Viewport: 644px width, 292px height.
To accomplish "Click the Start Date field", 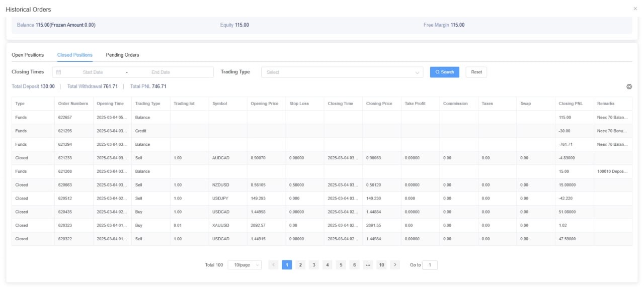I will coord(93,72).
